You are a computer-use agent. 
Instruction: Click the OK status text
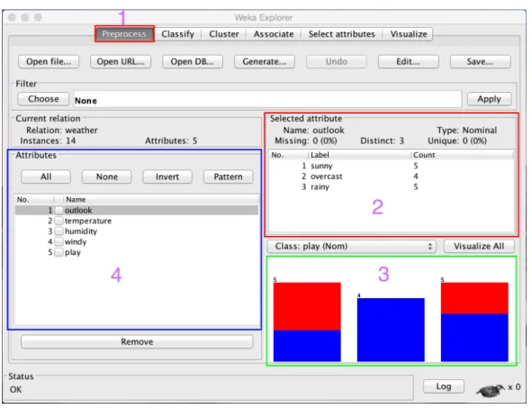point(15,390)
